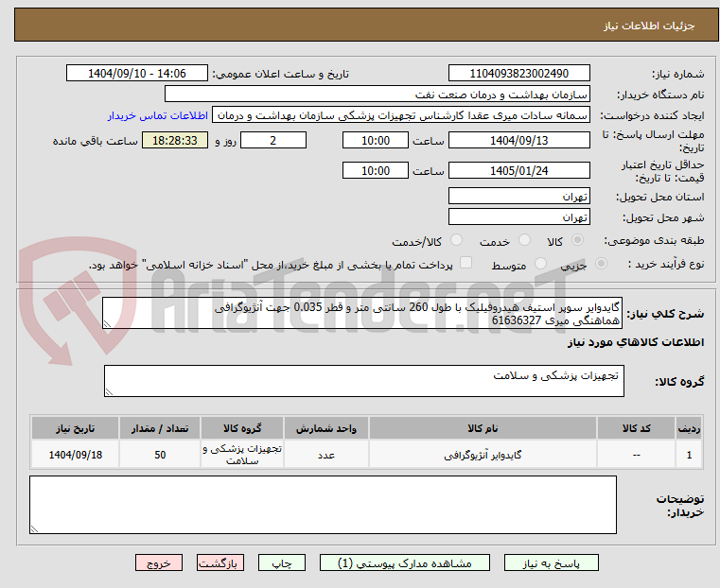Click the خروج exit button
Viewport: 720px width, 588px height.
[159, 562]
